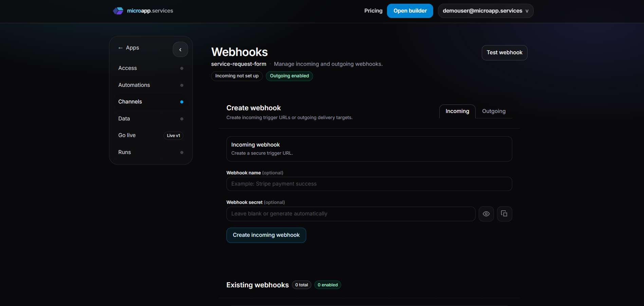The image size is (644, 306).
Task: Reveal the webhook secret with the eye icon
Action: (486, 214)
